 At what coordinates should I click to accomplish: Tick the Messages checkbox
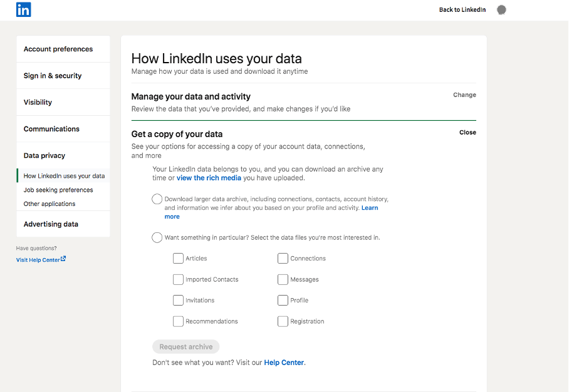283,279
